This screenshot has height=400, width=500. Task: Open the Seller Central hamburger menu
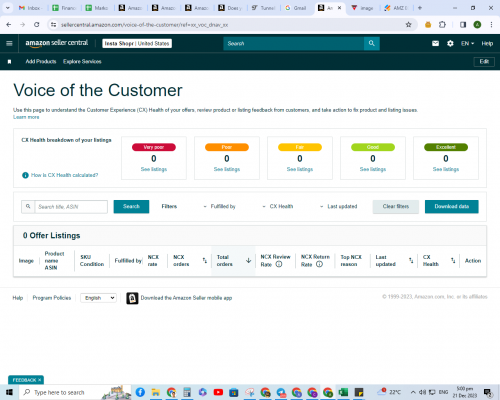tap(9, 43)
